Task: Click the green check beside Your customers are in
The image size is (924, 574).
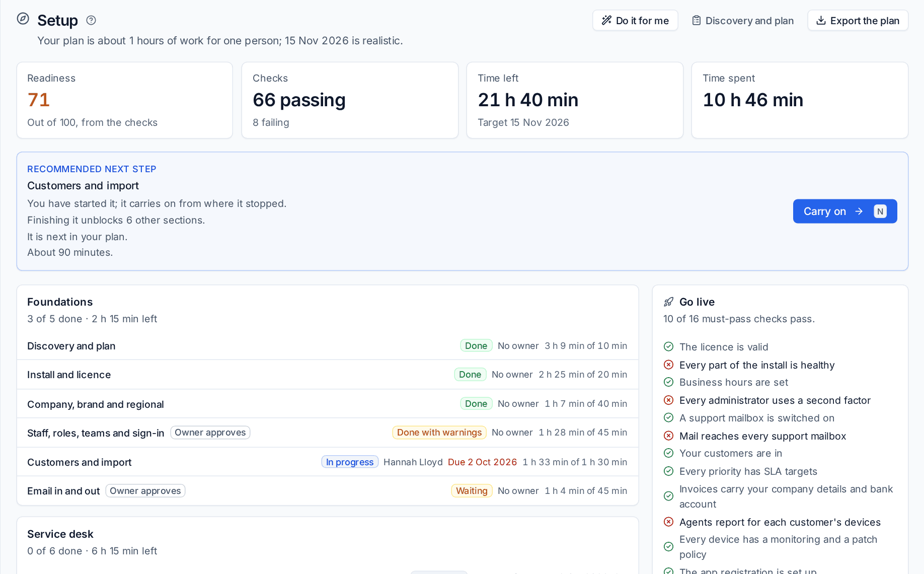Action: click(668, 453)
